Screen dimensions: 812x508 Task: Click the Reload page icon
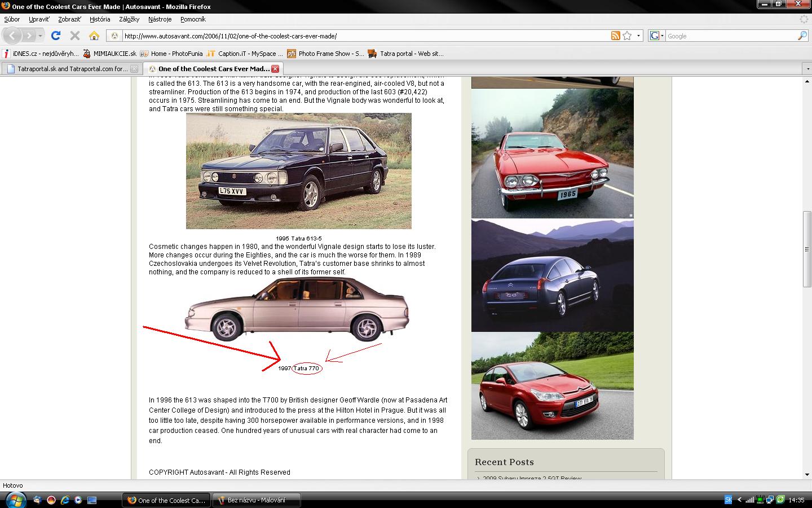[x=55, y=36]
